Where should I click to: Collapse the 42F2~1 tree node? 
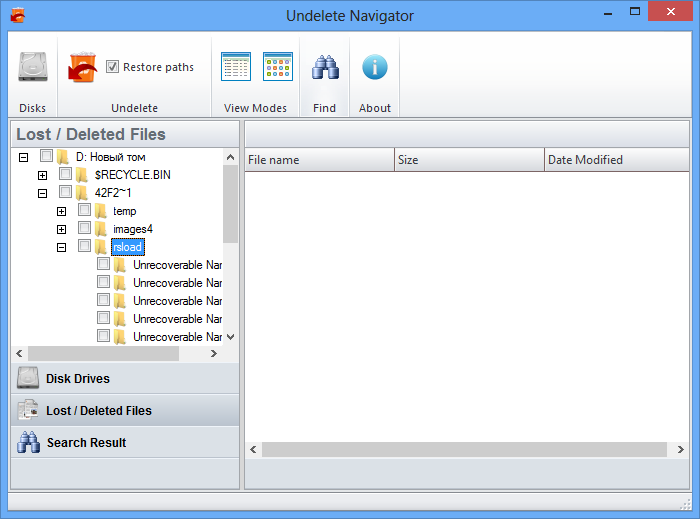tap(42, 194)
